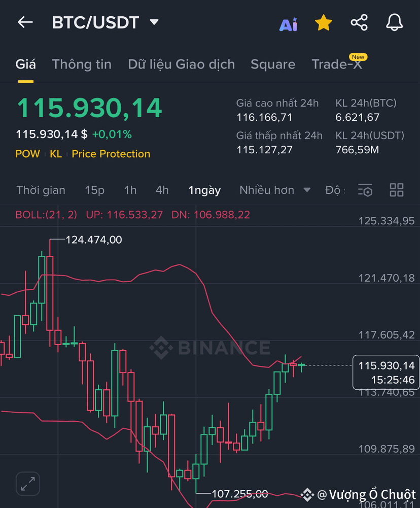Tap the POW tag link
The image size is (420, 508).
(x=27, y=154)
